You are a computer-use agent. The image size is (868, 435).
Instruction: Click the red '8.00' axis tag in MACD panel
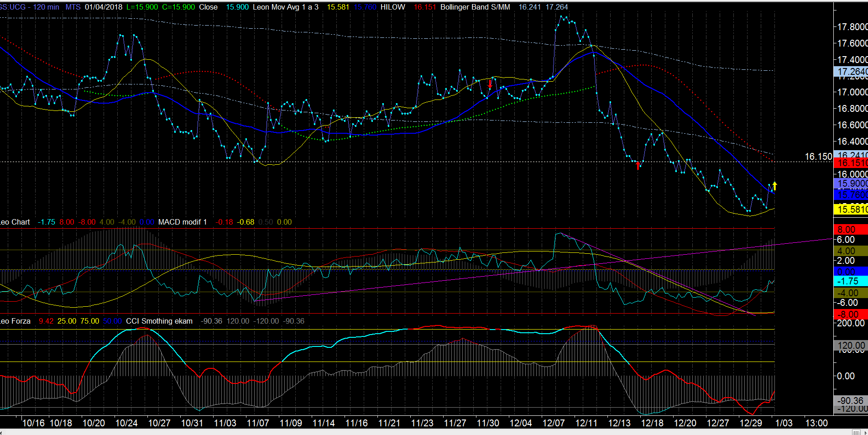(x=851, y=230)
